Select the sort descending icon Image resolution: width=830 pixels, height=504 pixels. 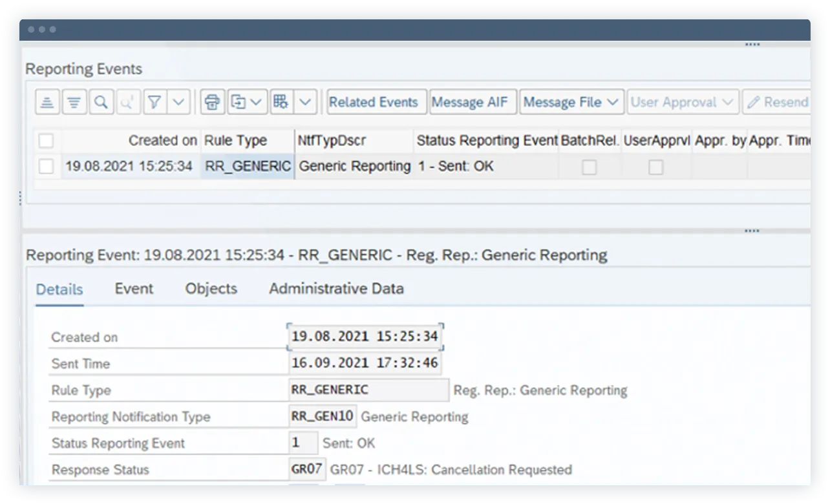[x=74, y=101]
